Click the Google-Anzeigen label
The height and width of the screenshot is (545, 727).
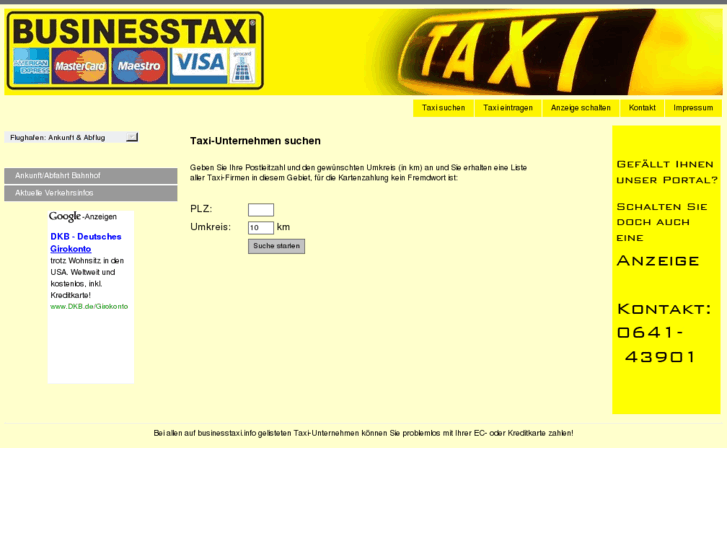coord(83,217)
